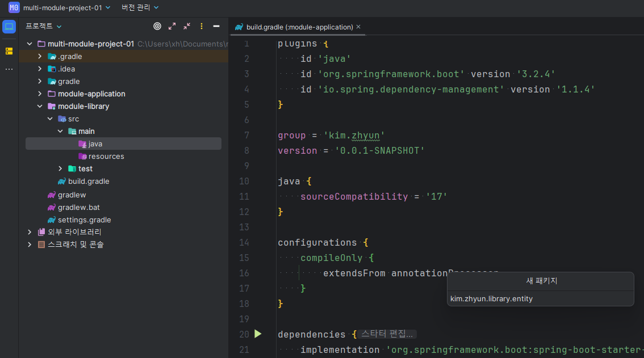Image resolution: width=644 pixels, height=358 pixels.
Task: Collapse all items in project tree
Action: [x=187, y=26]
